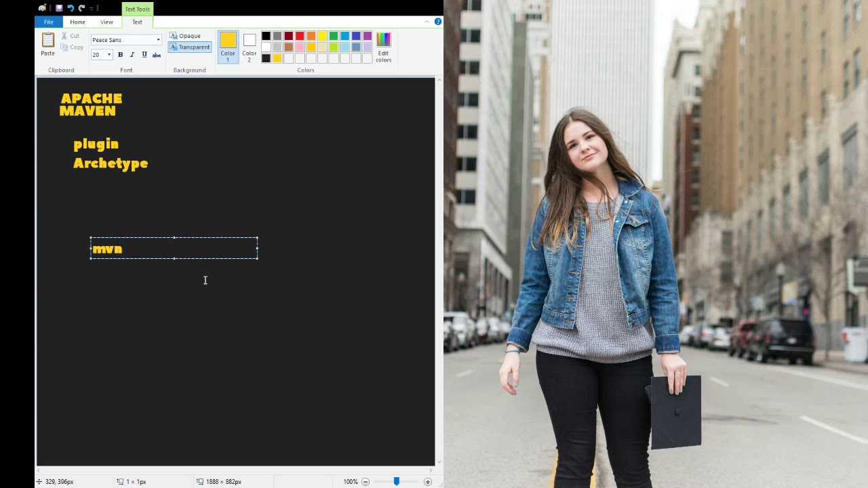868x488 pixels.
Task: Pick the black color swatch
Action: pos(266,36)
